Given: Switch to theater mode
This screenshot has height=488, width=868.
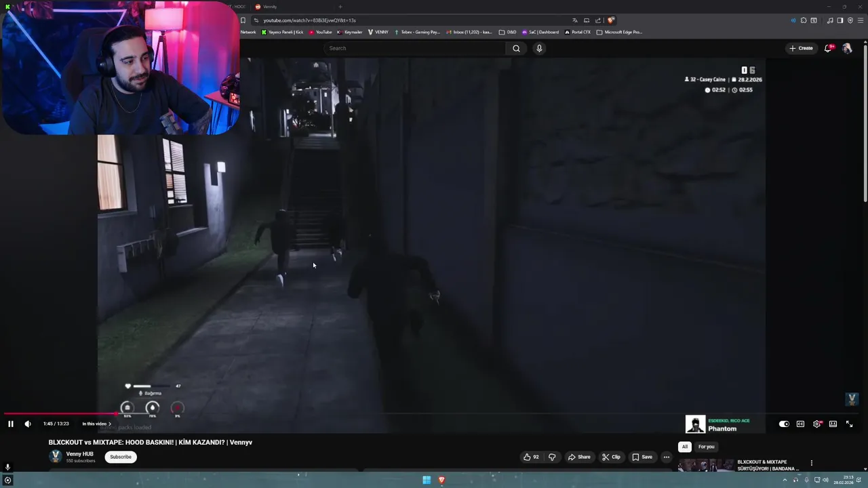Looking at the screenshot, I should (x=833, y=424).
